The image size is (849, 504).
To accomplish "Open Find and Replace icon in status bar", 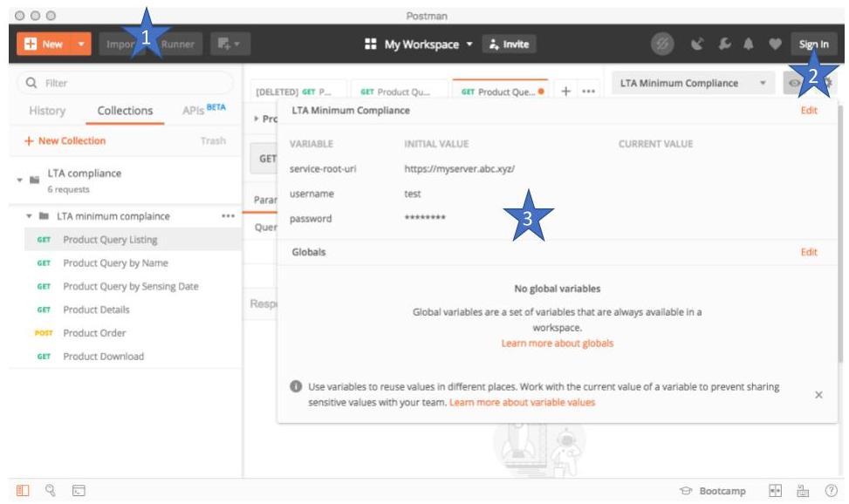I will [51, 490].
